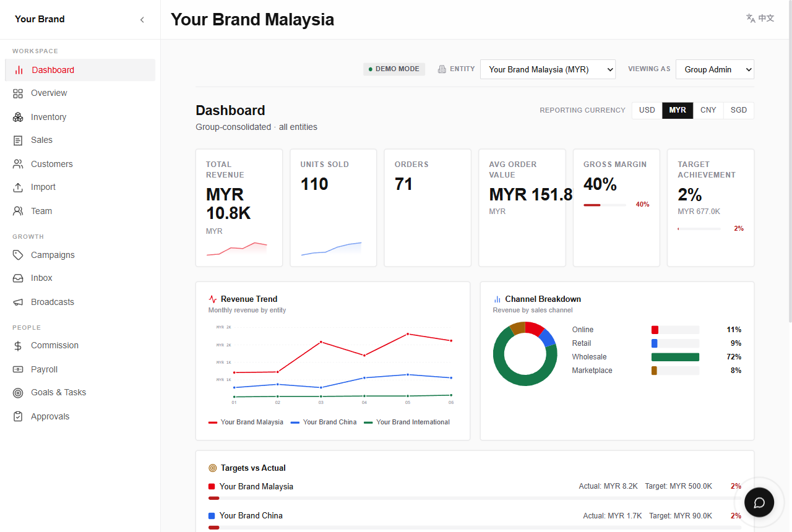Open the Viewing As Group Admin dropdown
Image resolution: width=792 pixels, height=532 pixels.
coord(715,69)
